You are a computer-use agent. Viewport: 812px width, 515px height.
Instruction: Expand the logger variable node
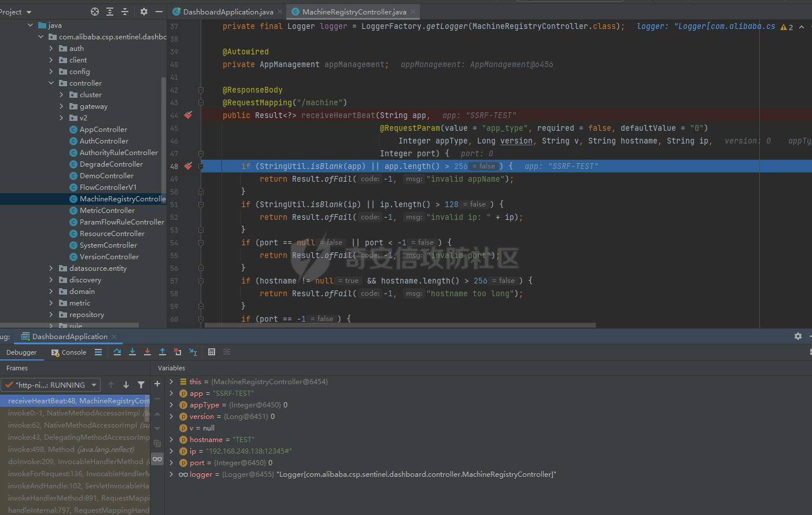(172, 474)
